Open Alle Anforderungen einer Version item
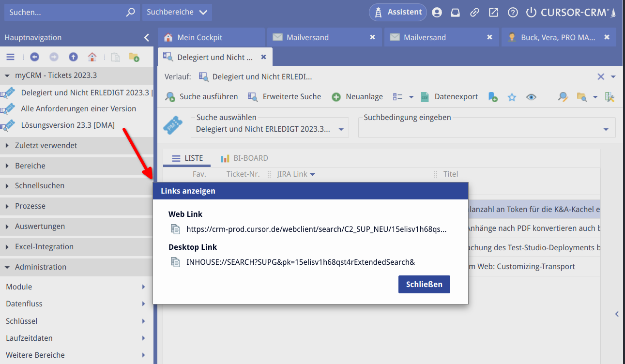This screenshot has height=364, width=625. tap(78, 108)
